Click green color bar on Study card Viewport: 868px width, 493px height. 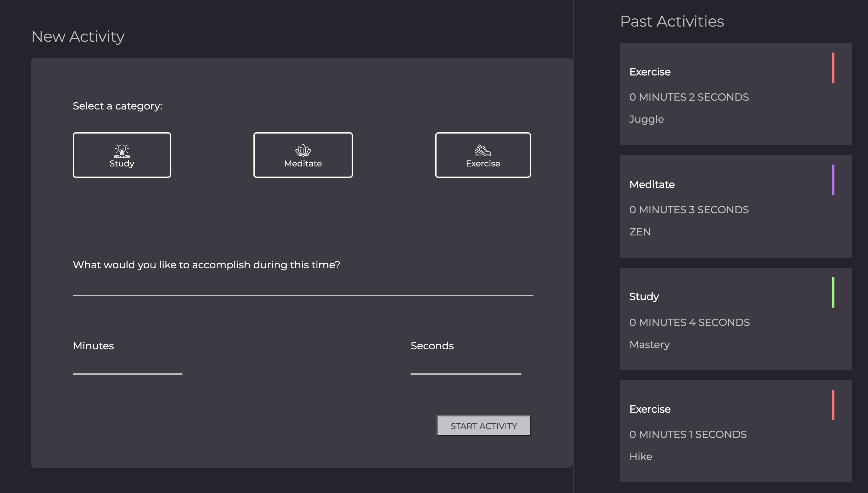pyautogui.click(x=833, y=292)
